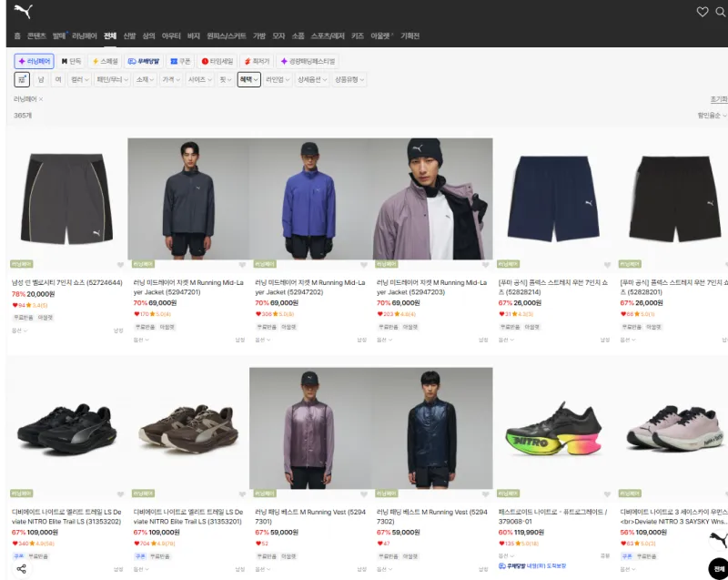This screenshot has width=728, height=580.
Task: Click the share icon at bottom left
Action: pyautogui.click(x=21, y=569)
